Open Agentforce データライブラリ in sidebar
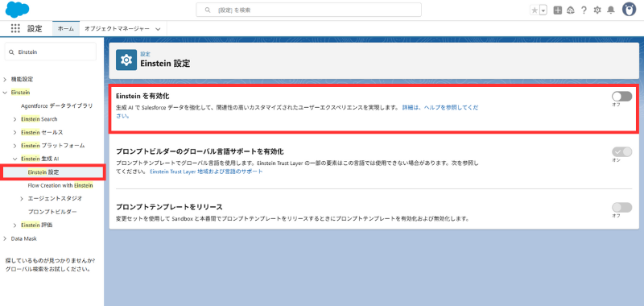This screenshot has width=644, height=306. tap(56, 105)
